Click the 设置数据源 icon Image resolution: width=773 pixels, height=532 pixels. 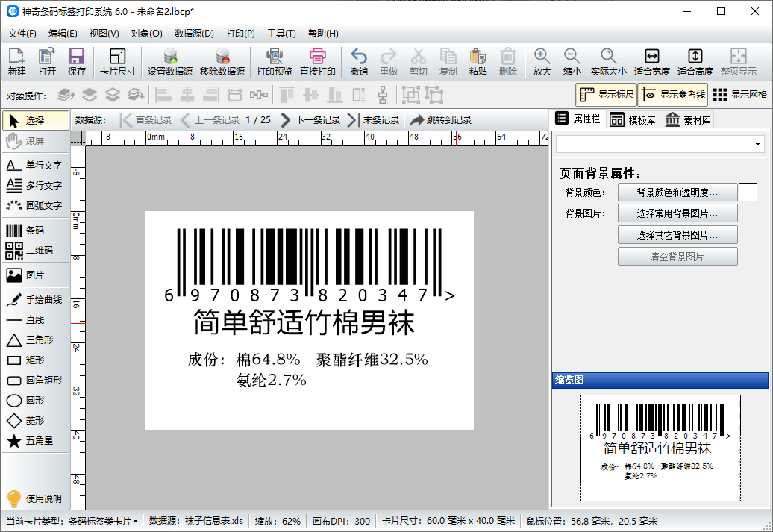170,62
